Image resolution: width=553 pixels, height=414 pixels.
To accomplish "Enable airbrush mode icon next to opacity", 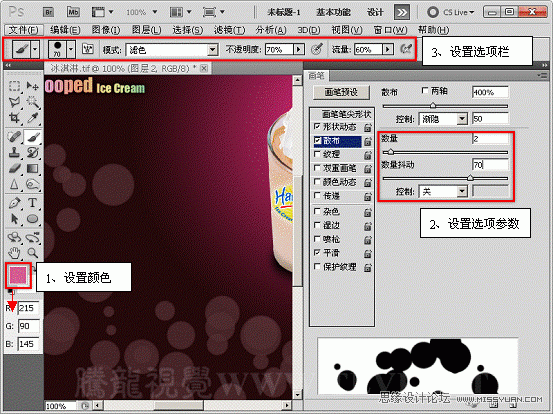I will (x=317, y=49).
